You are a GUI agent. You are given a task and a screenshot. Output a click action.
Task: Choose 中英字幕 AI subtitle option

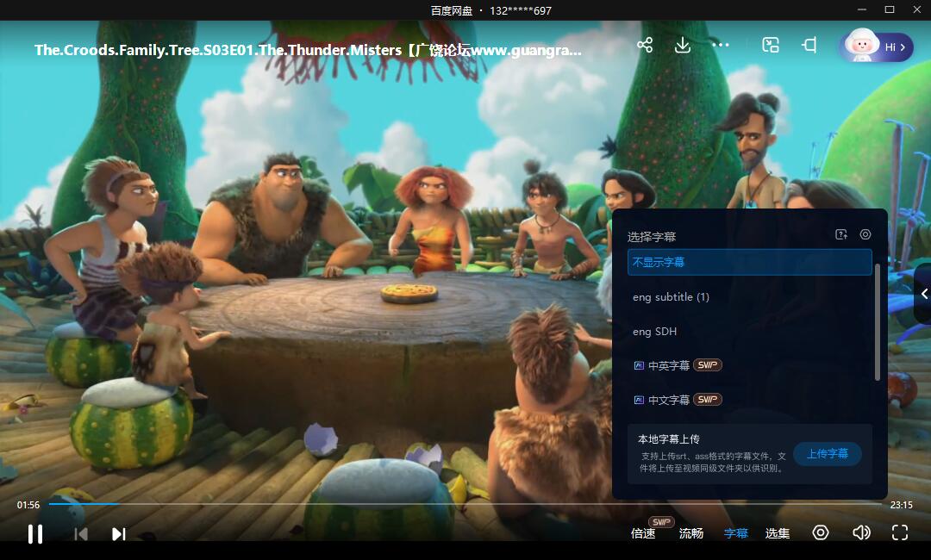749,365
